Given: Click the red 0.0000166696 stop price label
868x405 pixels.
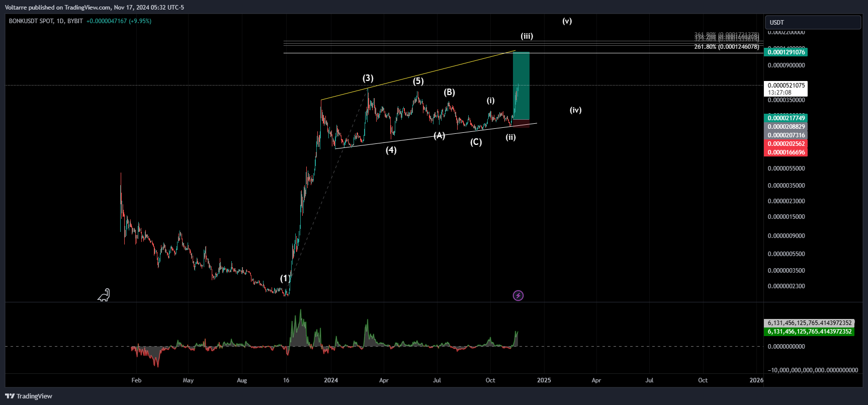Looking at the screenshot, I should (x=786, y=152).
